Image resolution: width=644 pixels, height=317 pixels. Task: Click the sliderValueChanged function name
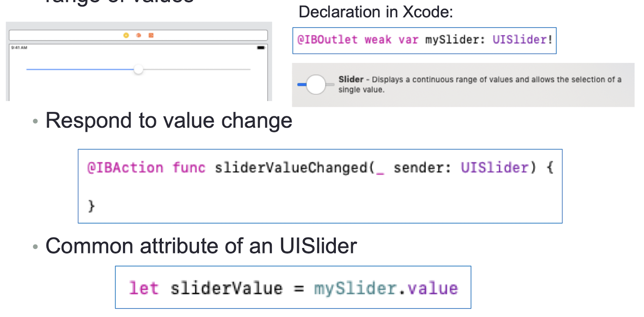(291, 168)
